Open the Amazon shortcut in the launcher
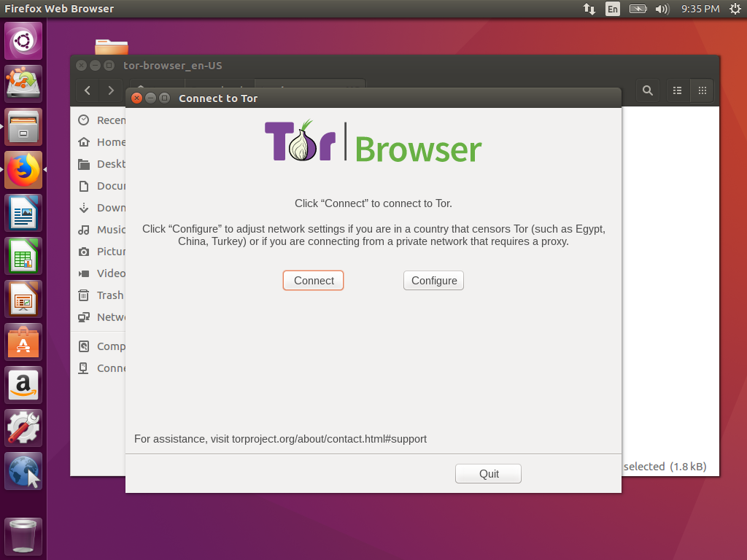This screenshot has height=560, width=747. pyautogui.click(x=23, y=384)
